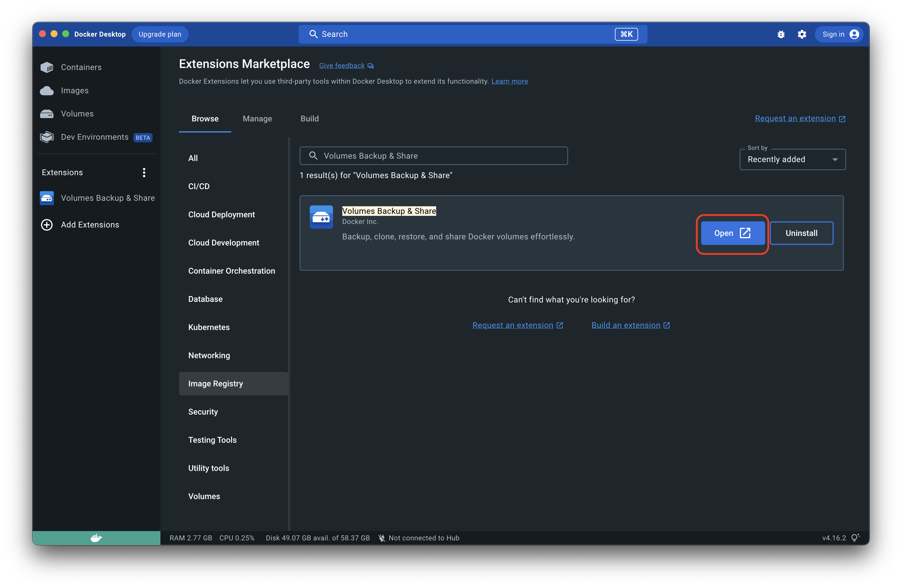Click the Volumes Backup & Share card thumbnail
902x588 pixels.
click(x=321, y=217)
